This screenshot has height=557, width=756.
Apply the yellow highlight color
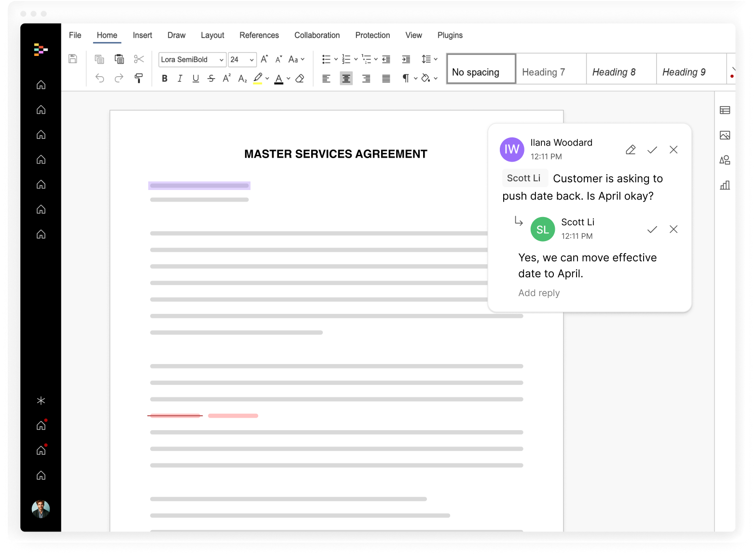pyautogui.click(x=258, y=79)
